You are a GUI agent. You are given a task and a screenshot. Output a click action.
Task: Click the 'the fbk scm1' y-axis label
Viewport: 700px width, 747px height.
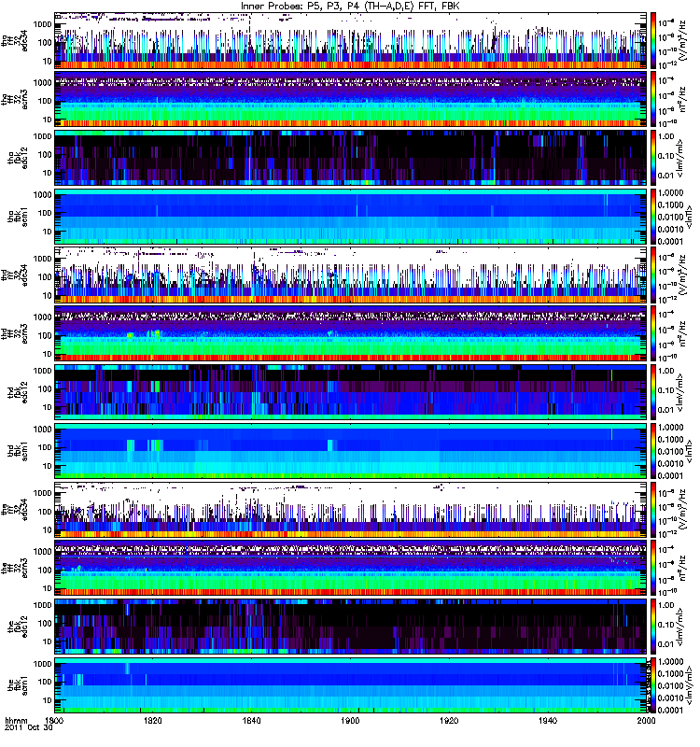(18, 685)
